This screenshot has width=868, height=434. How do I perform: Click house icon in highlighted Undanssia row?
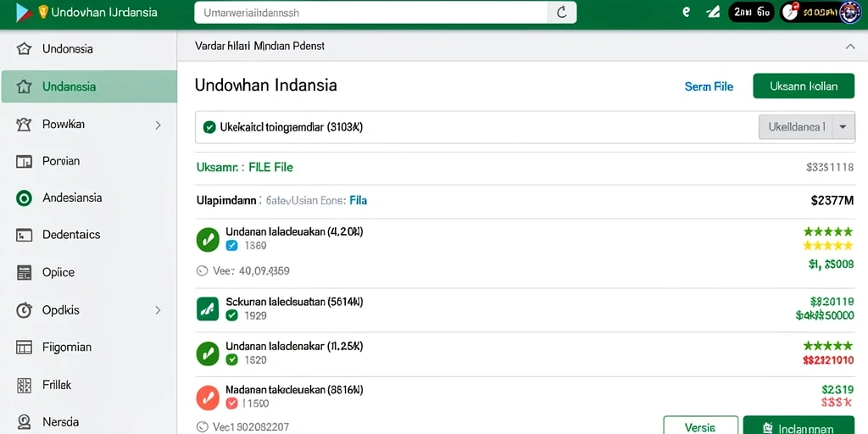24,86
